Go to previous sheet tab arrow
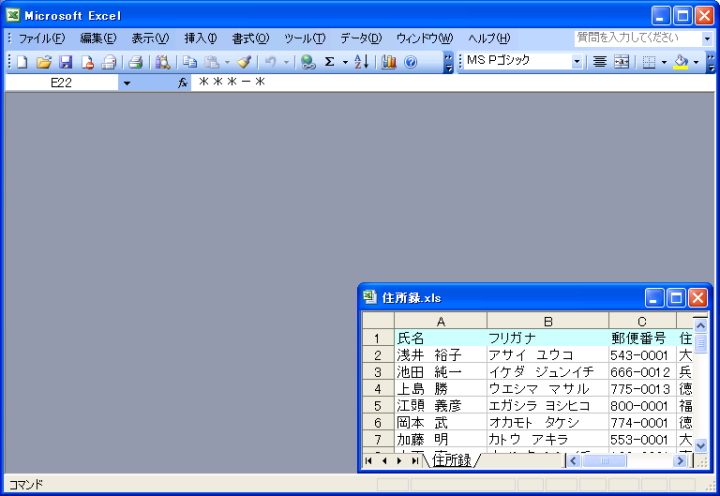Viewport: 720px width, 496px height. click(x=384, y=460)
